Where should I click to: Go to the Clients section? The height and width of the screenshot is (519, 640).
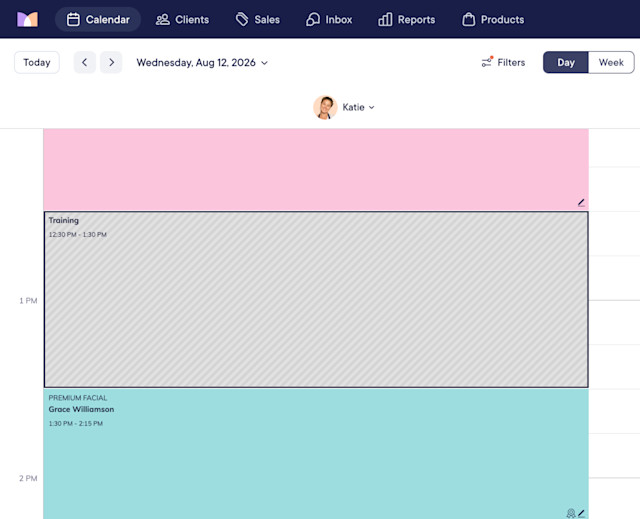[182, 19]
